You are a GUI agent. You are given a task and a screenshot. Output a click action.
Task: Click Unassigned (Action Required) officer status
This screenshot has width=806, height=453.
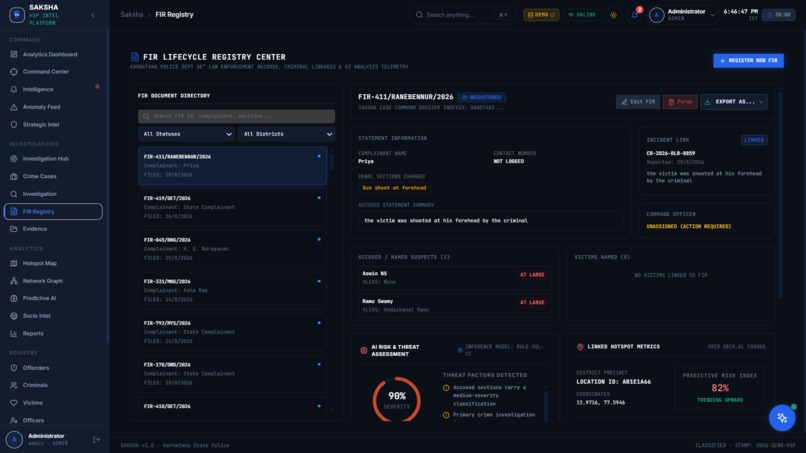pos(688,226)
